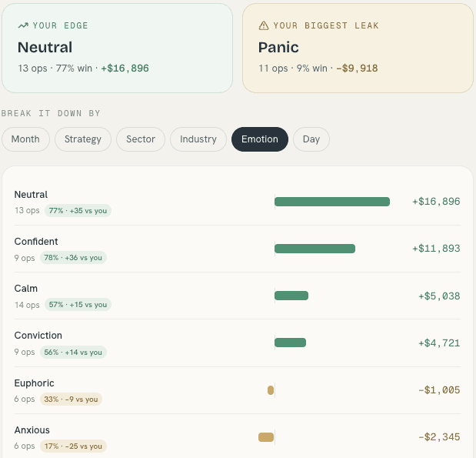Click the Conviction row green bar
Image resolution: width=476 pixels, height=458 pixels.
click(290, 343)
